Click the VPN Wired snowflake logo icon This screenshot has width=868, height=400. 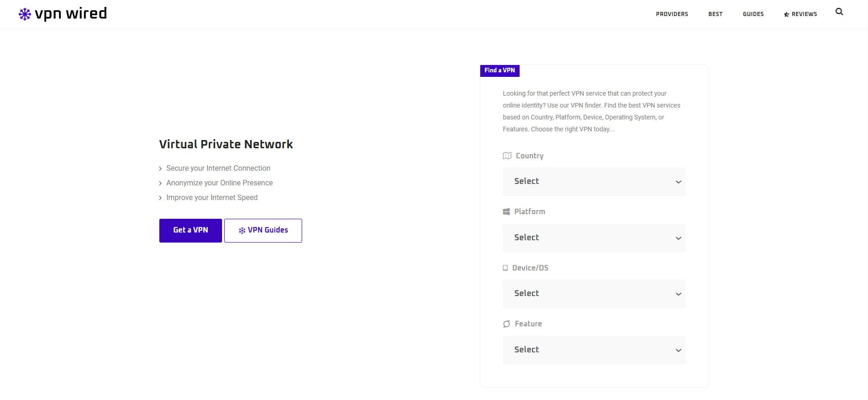click(x=25, y=14)
